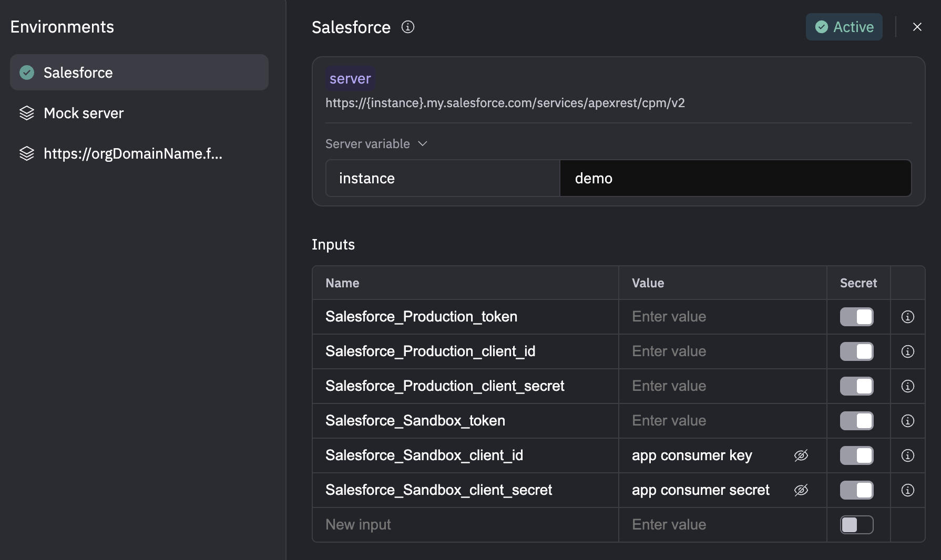941x560 pixels.
Task: Show the Salesforce_Sandbox_client_secret value with eye icon
Action: click(801, 490)
